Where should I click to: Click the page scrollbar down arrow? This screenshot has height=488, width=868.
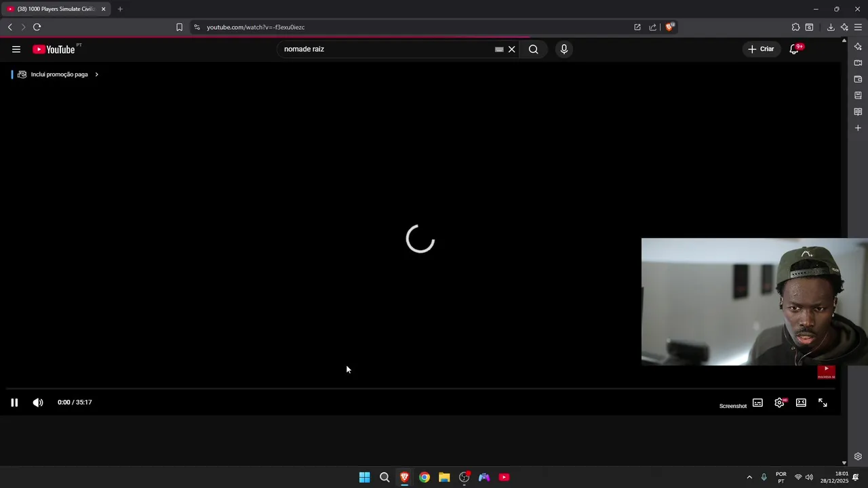click(844, 463)
